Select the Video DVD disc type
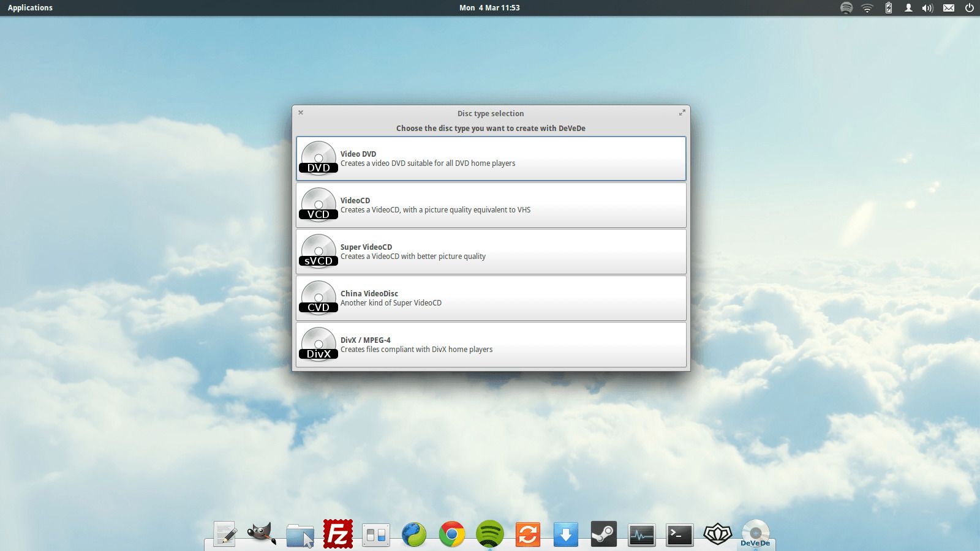Image resolution: width=980 pixels, height=551 pixels. coord(490,158)
